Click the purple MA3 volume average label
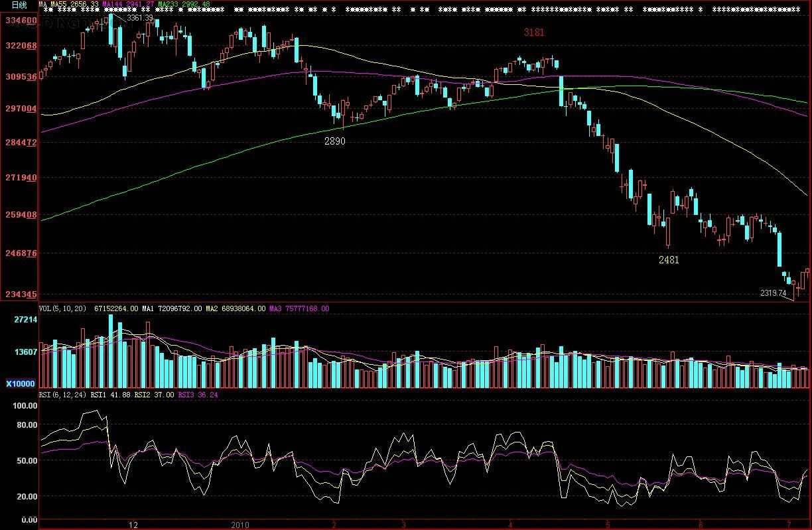Viewport: 812px width, 530px height. point(299,308)
